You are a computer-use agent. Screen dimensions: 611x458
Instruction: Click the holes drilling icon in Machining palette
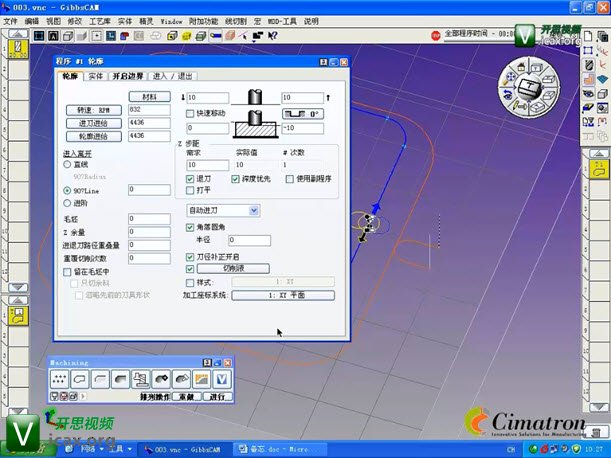tap(61, 379)
